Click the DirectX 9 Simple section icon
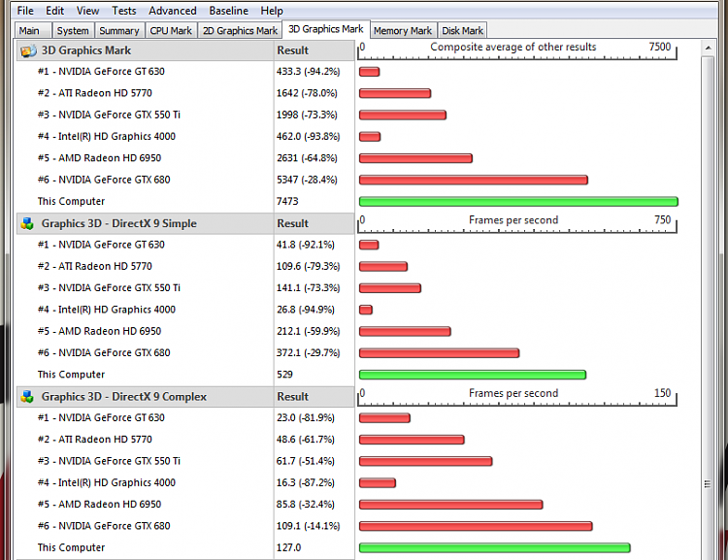The width and height of the screenshot is (728, 560). coord(27,224)
